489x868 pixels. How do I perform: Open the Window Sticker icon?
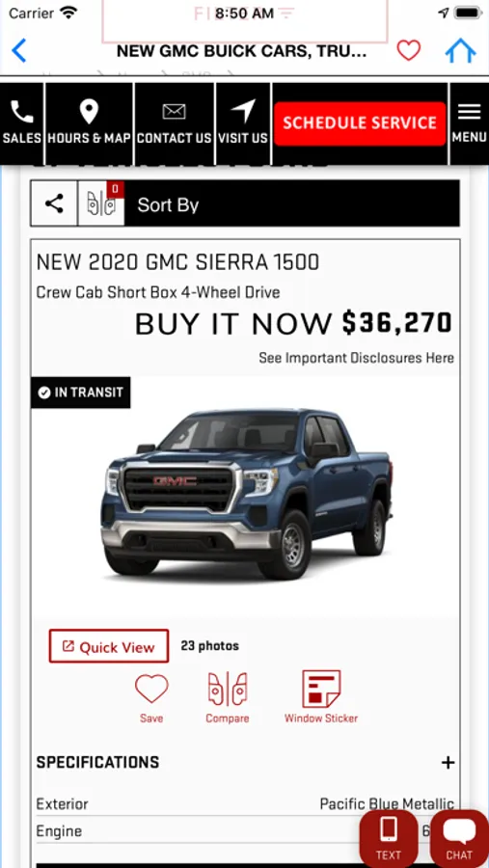click(x=321, y=696)
